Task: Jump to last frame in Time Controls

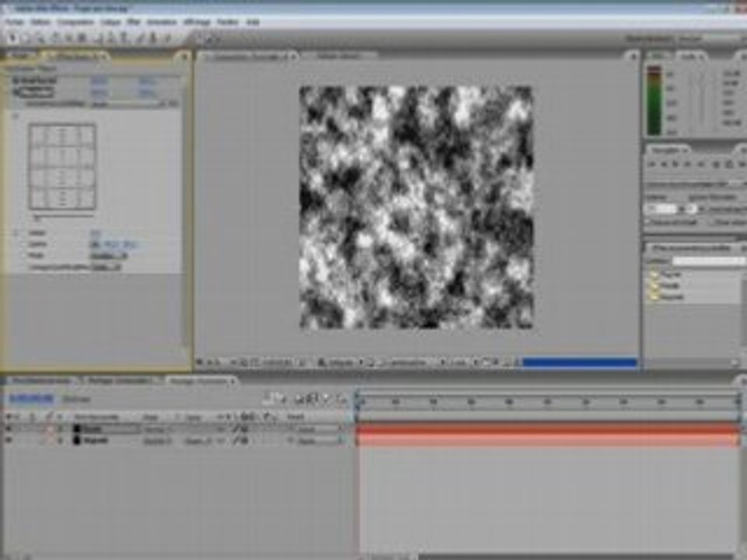Action: [701, 164]
